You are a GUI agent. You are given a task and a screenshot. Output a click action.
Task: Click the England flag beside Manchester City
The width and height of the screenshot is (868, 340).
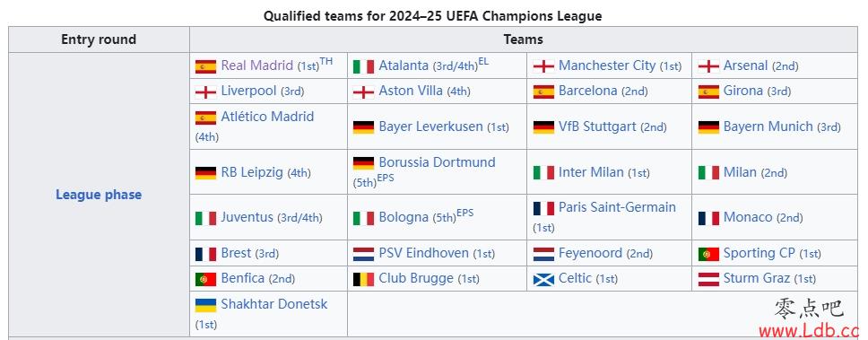click(543, 66)
